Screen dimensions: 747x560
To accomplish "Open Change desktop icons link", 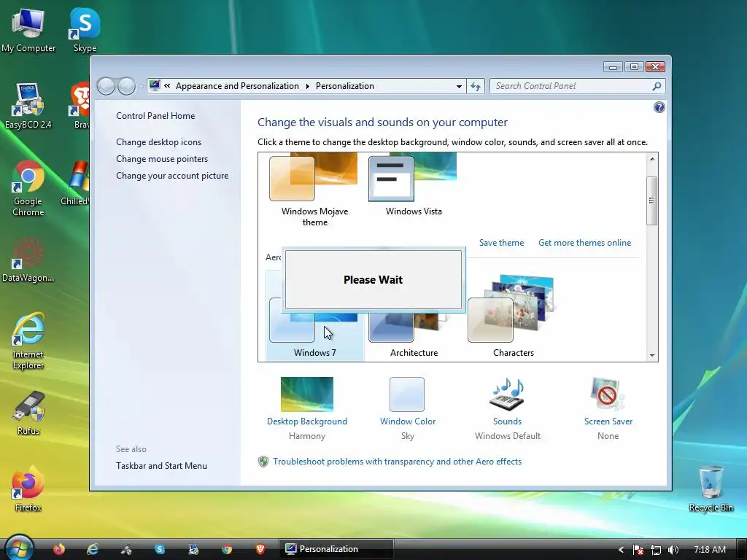I will [158, 142].
